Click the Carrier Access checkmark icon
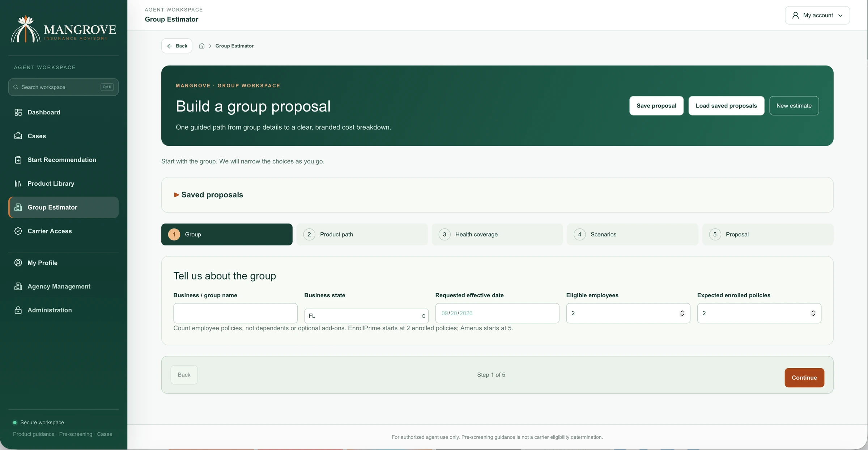The height and width of the screenshot is (450, 868). coord(18,231)
